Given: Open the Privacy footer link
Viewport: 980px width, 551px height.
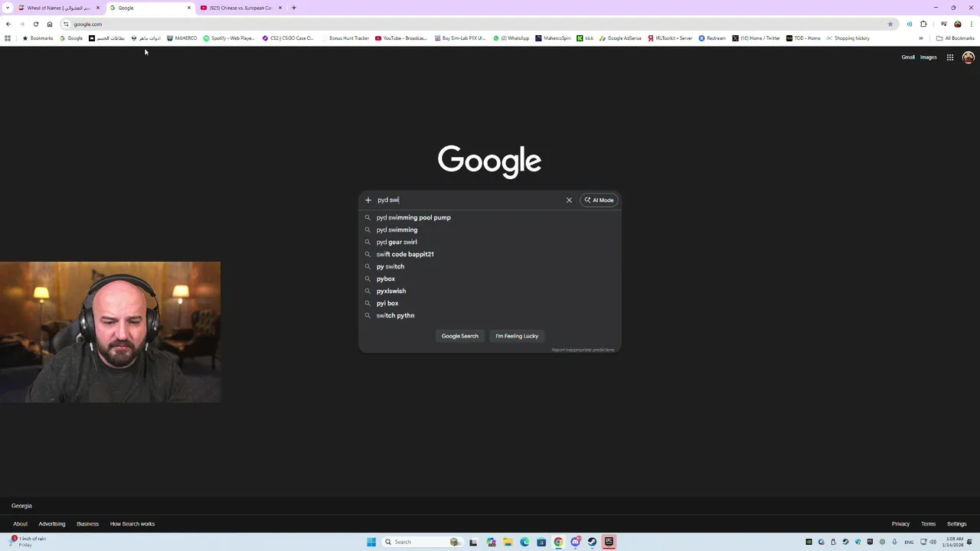Looking at the screenshot, I should pyautogui.click(x=900, y=524).
